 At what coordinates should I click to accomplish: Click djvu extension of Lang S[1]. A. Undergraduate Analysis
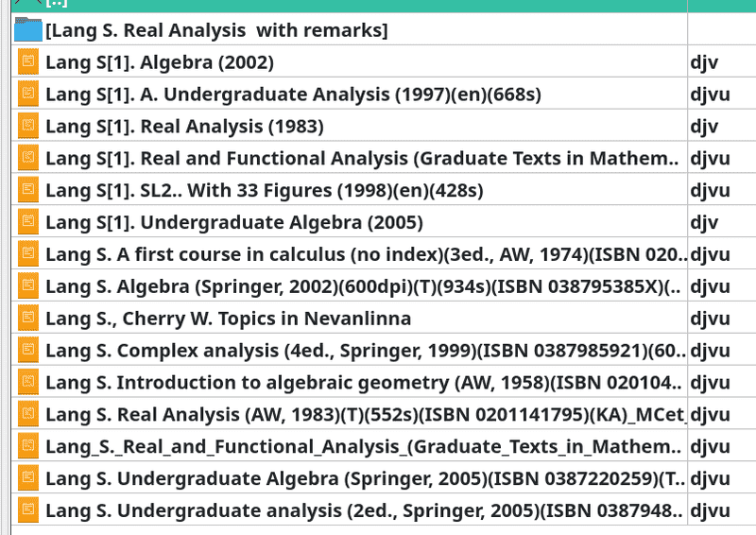click(710, 95)
